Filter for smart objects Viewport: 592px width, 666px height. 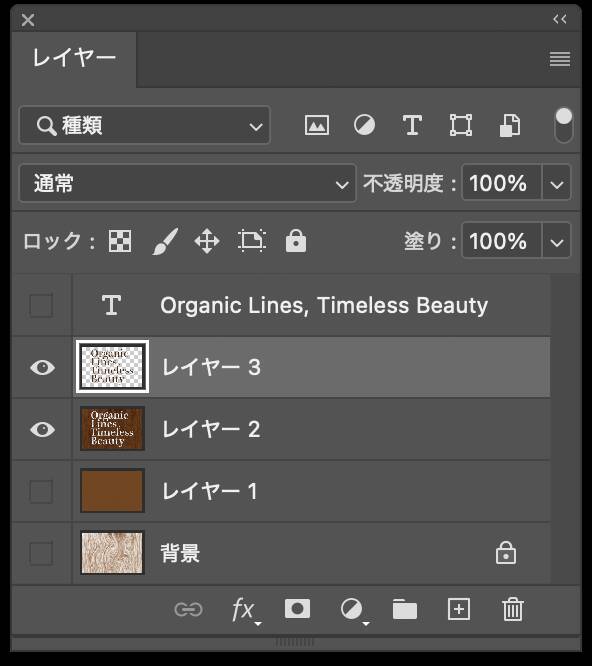(x=510, y=125)
